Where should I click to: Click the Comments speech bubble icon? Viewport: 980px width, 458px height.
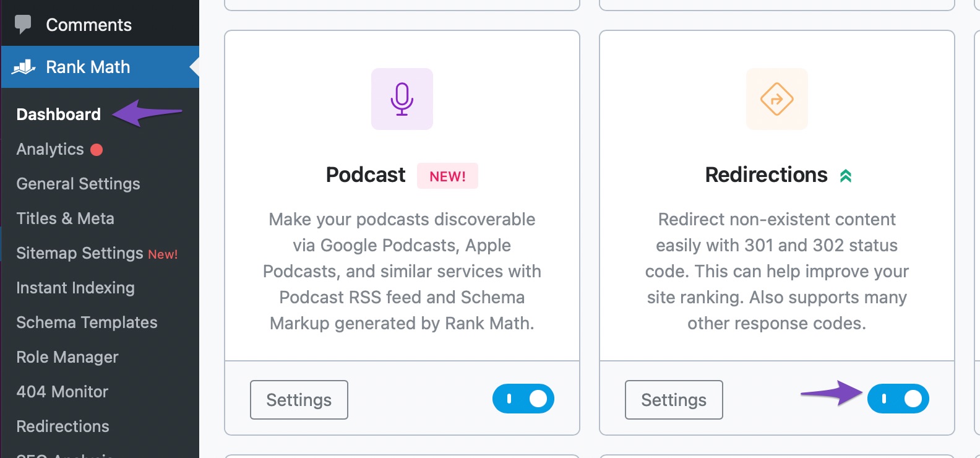point(24,25)
